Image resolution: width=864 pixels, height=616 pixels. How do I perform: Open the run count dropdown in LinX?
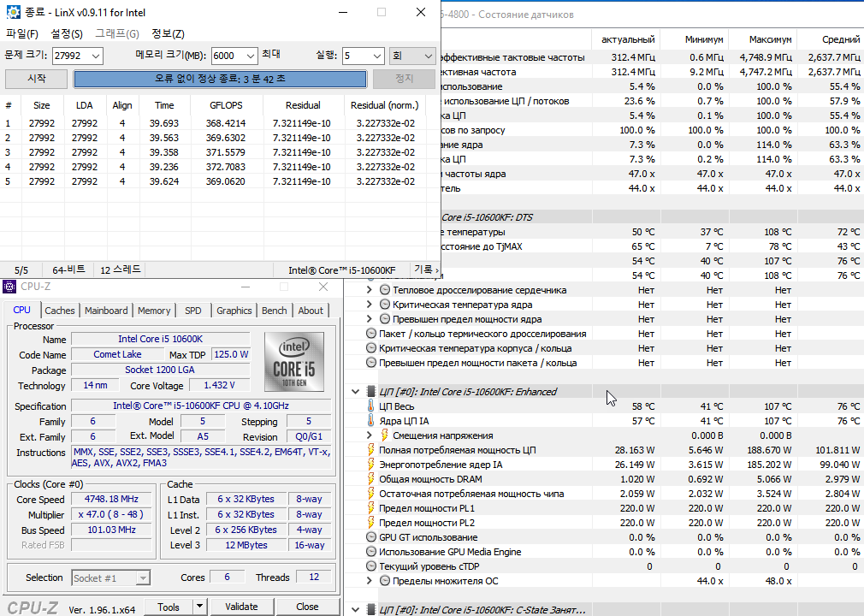pyautogui.click(x=377, y=56)
